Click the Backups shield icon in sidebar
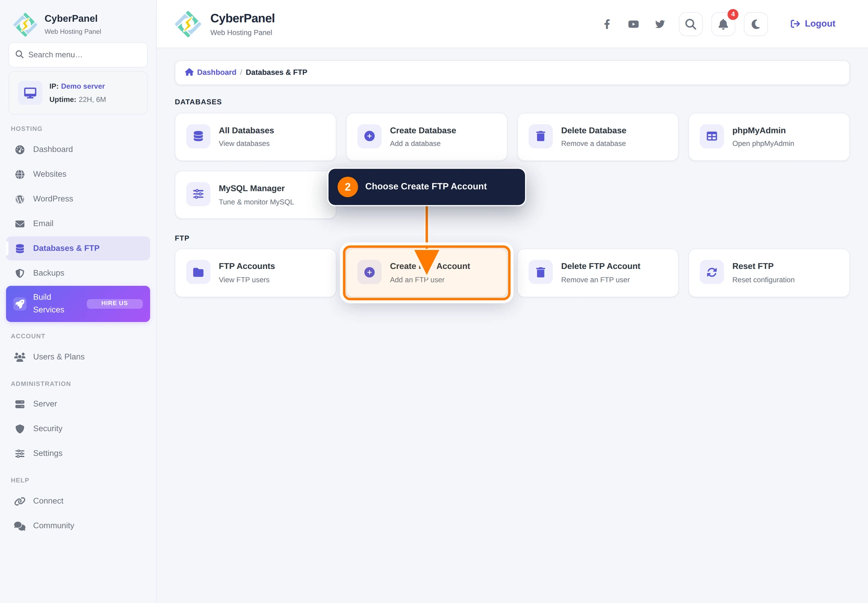868x603 pixels. tap(20, 273)
